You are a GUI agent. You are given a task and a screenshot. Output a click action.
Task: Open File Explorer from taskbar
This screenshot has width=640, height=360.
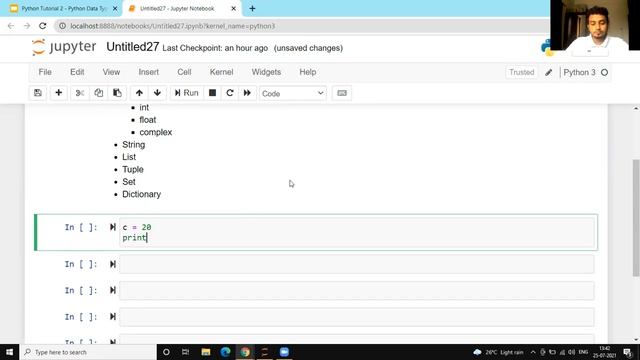point(206,352)
